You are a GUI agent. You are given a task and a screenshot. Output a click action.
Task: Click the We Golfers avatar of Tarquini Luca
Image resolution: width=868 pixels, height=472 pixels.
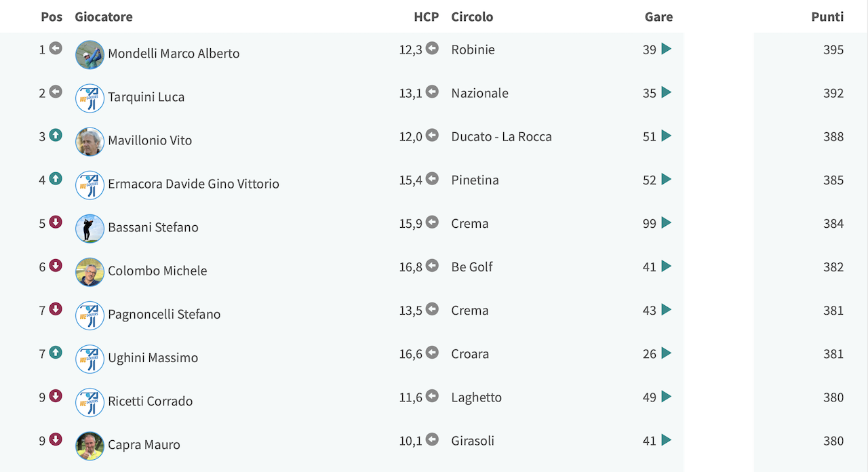90,98
